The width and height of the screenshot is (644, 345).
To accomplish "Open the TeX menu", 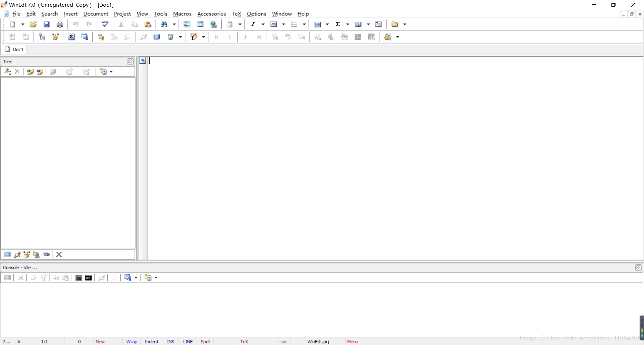I will (x=236, y=14).
